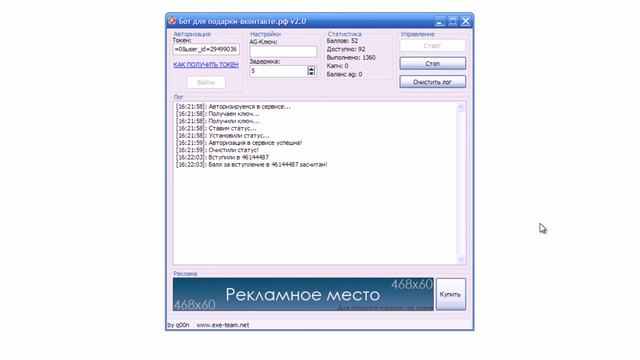Click the Выполнено: 1360 statistic
640x360 pixels.
tap(351, 58)
